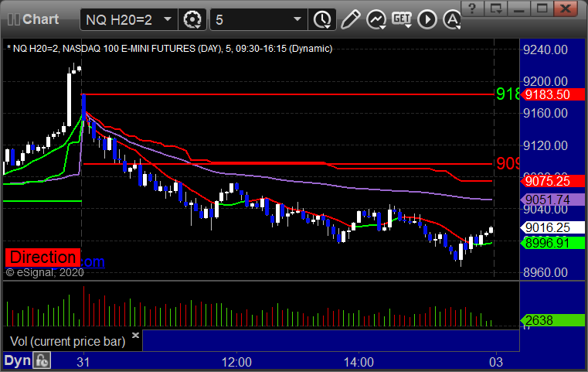Viewport: 588px width, 372px height.
Task: Click the GET tools icon
Action: pos(401,19)
